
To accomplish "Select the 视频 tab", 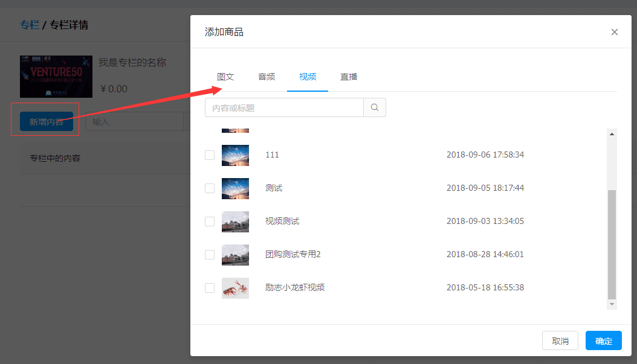I will (308, 77).
